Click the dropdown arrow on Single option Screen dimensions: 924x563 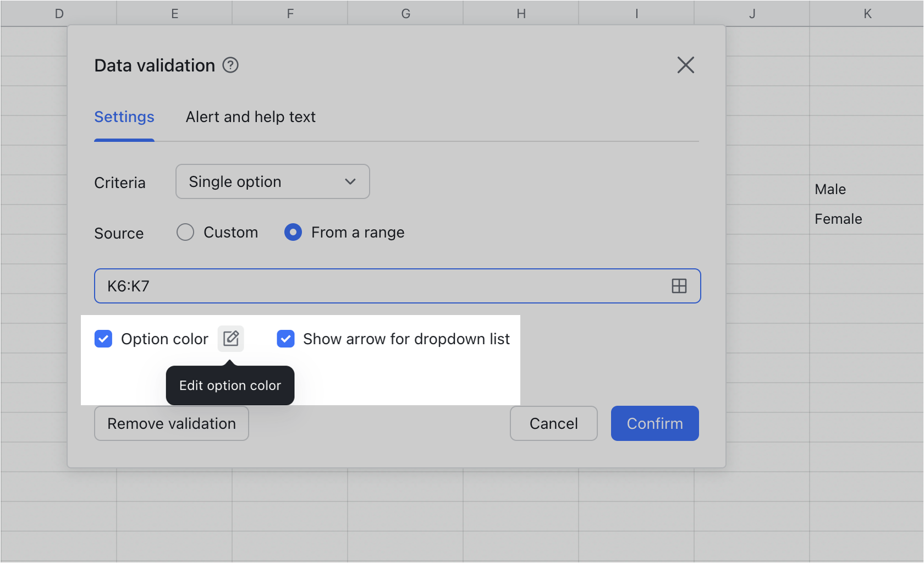350,181
